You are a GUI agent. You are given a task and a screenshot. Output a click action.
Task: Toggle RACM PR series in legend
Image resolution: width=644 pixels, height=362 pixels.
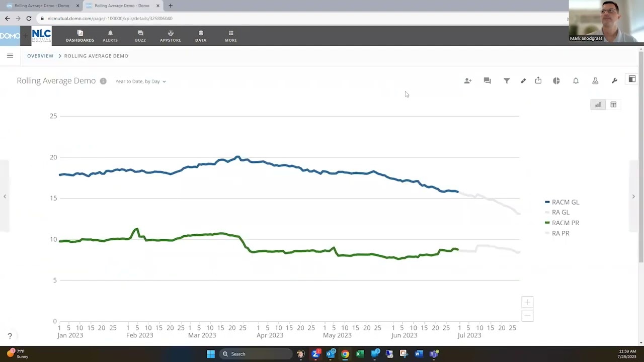coord(562,223)
